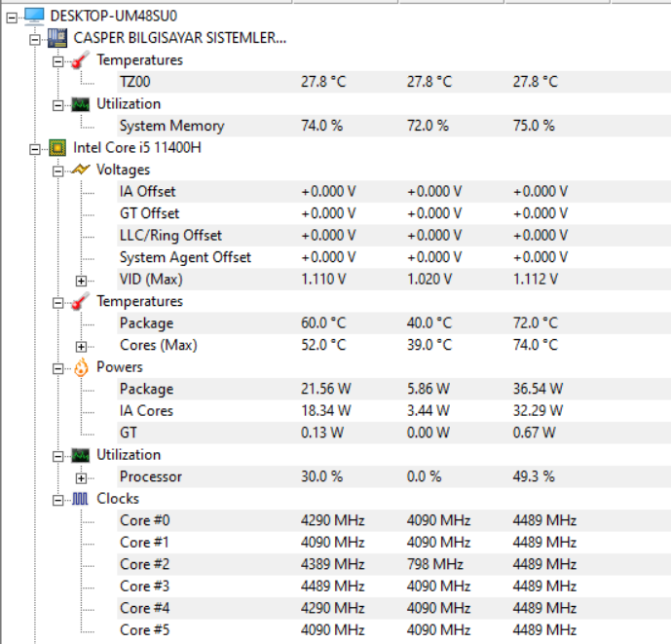
Task: Expand the Cores (Max) temperature entry
Action: (81, 346)
